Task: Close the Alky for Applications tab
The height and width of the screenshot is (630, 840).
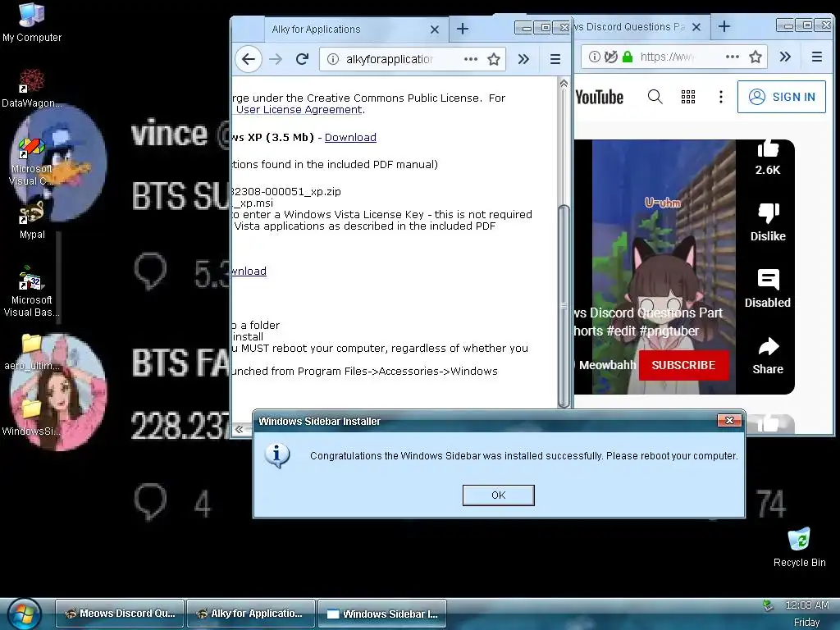Action: pos(435,30)
